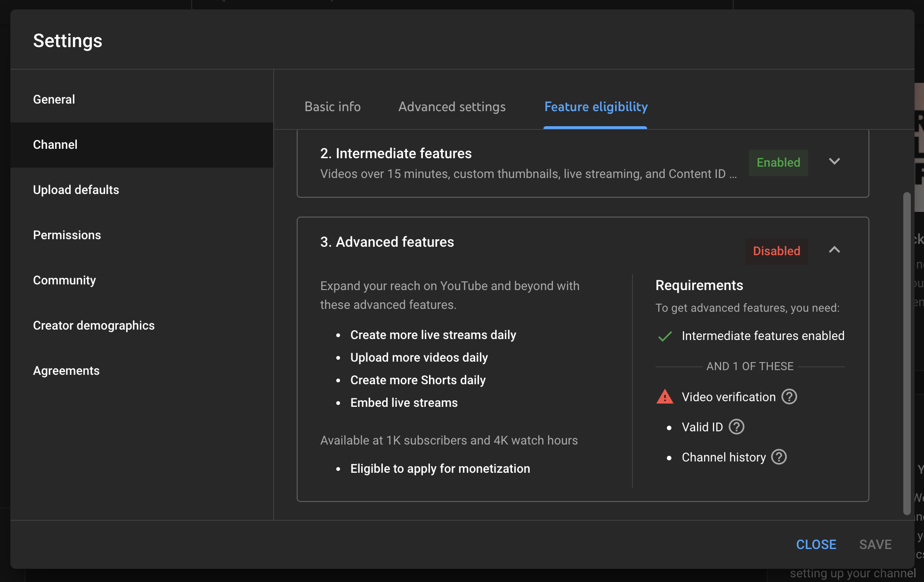Open Permissions settings
Image resolution: width=924 pixels, height=582 pixels.
point(142,235)
